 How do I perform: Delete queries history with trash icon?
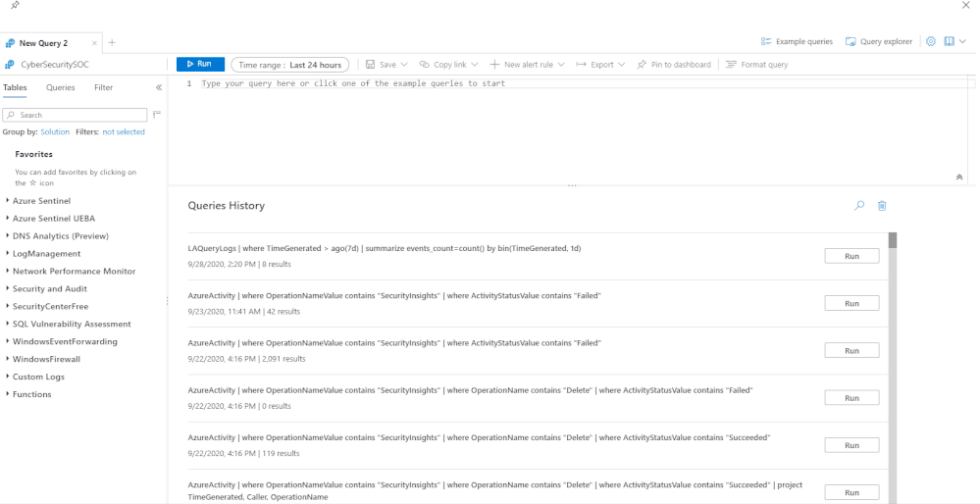pos(882,206)
